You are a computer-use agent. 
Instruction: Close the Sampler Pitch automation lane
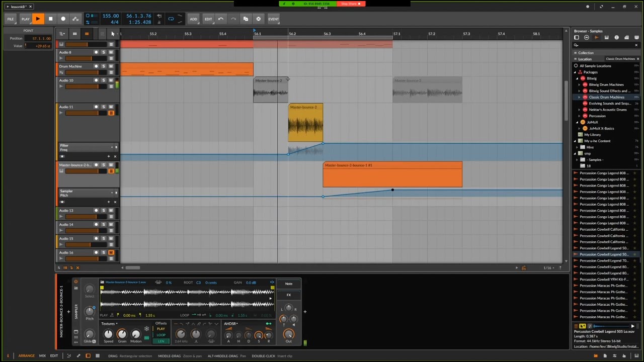[x=115, y=202]
